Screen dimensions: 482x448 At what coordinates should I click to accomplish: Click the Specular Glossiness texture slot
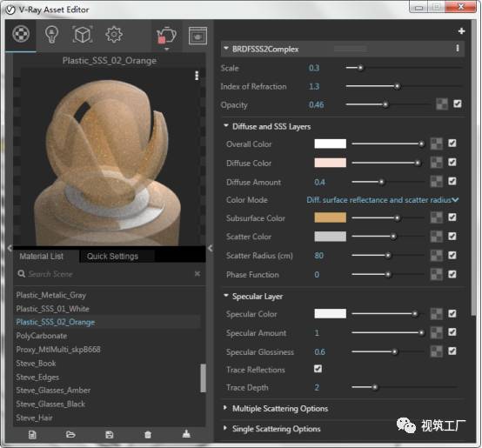pos(437,351)
